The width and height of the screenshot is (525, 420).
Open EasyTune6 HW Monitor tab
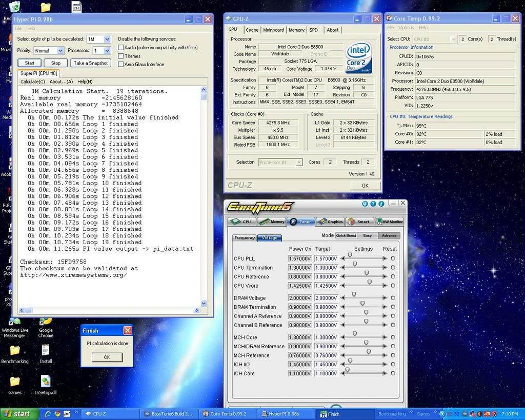[x=389, y=222]
